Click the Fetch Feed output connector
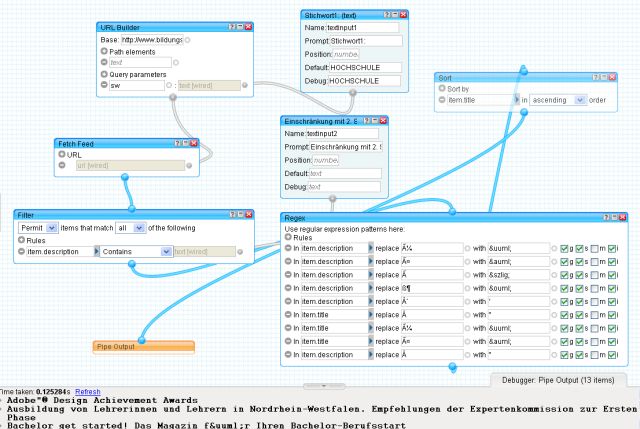The height and width of the screenshot is (429, 640). point(125,177)
